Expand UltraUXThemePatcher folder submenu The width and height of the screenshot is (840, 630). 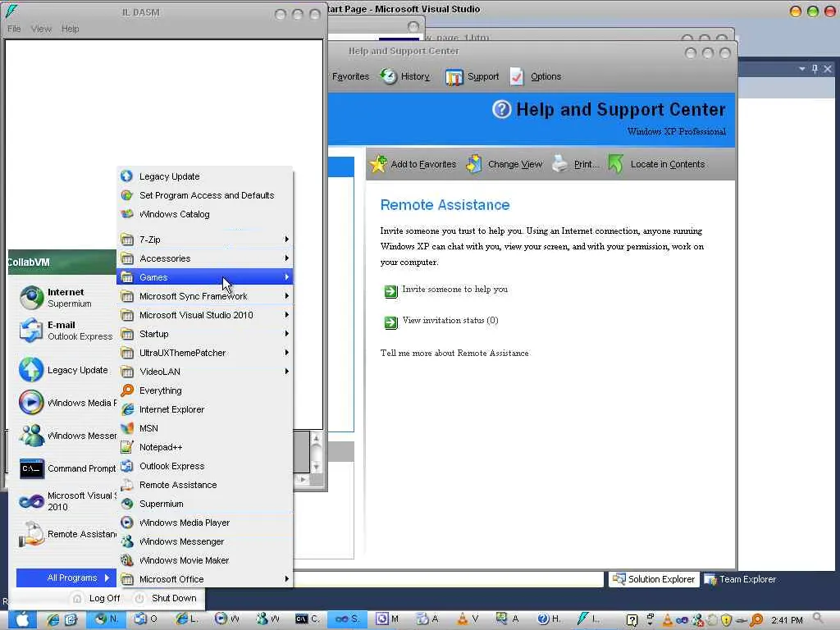pyautogui.click(x=204, y=353)
